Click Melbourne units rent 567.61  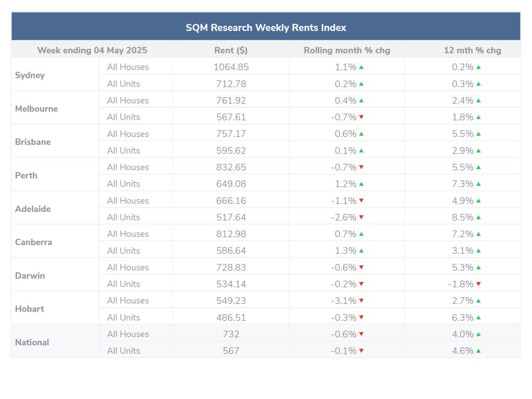coord(231,117)
